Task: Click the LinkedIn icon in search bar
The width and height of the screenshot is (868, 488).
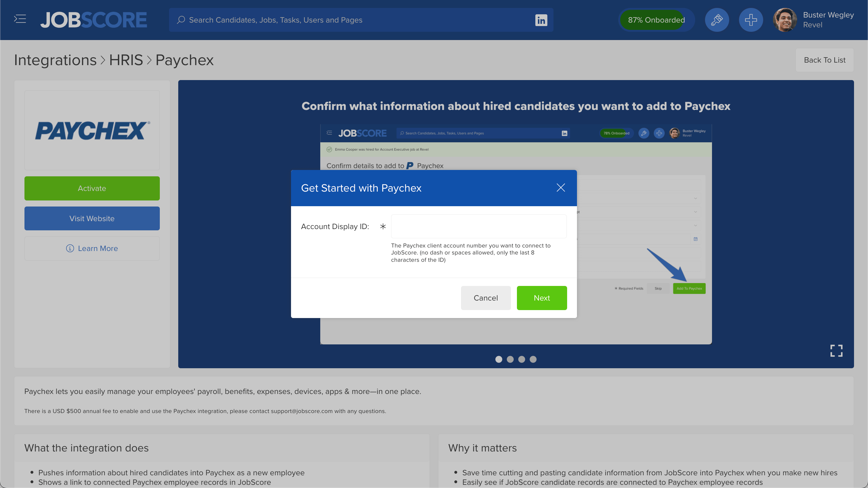Action: point(541,20)
